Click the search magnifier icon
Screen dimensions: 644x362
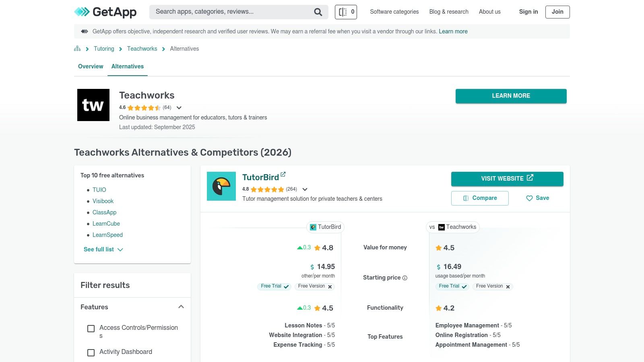pyautogui.click(x=318, y=12)
